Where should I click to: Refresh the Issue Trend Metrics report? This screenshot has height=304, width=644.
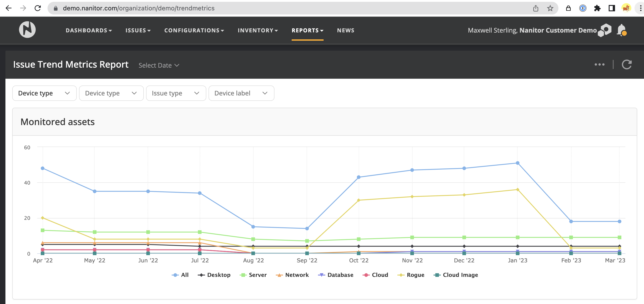[x=627, y=65]
